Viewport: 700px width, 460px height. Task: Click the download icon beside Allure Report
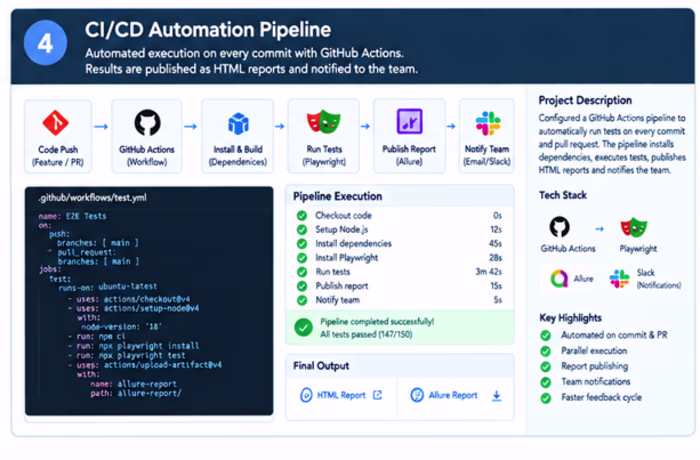496,396
